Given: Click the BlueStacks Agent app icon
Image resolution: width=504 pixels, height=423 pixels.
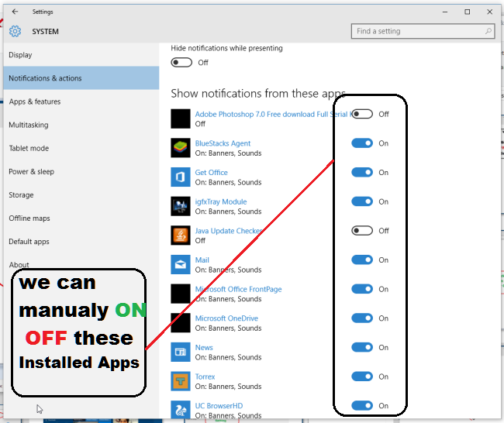Looking at the screenshot, I should click(181, 148).
